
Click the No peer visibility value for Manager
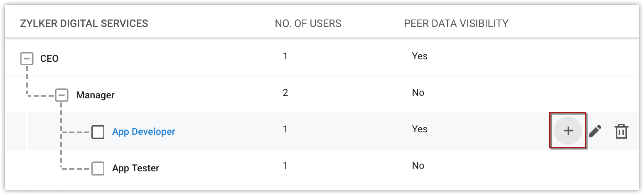418,93
